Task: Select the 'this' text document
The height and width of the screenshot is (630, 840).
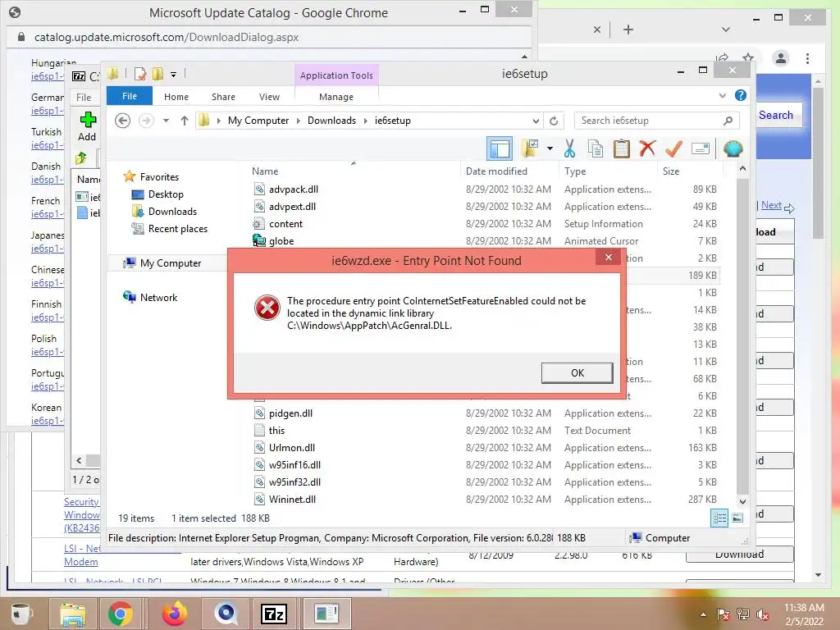Action: pyautogui.click(x=276, y=430)
